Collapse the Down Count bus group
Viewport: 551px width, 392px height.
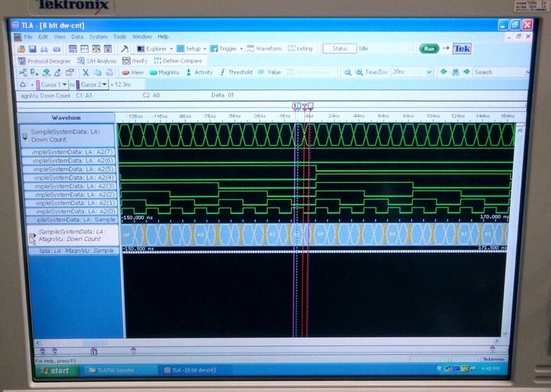coord(25,136)
